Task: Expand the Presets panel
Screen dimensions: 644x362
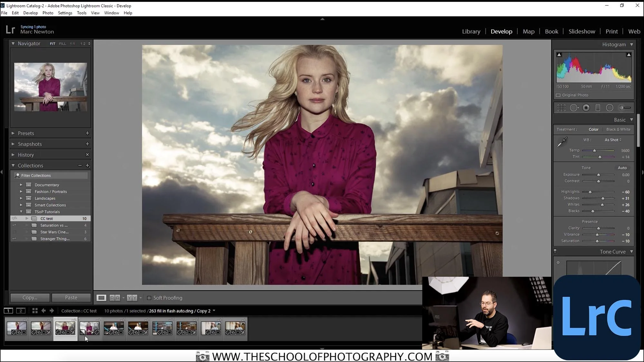Action: (13, 133)
